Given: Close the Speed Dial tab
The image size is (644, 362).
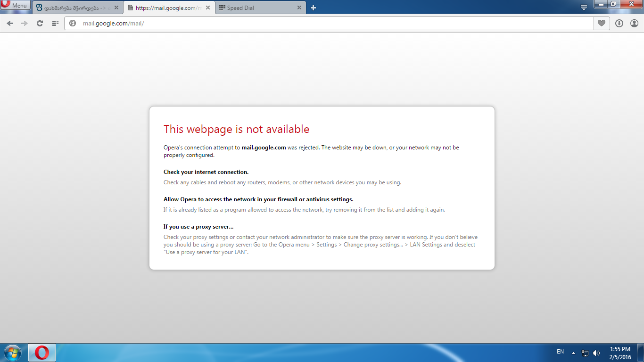Looking at the screenshot, I should (x=299, y=8).
